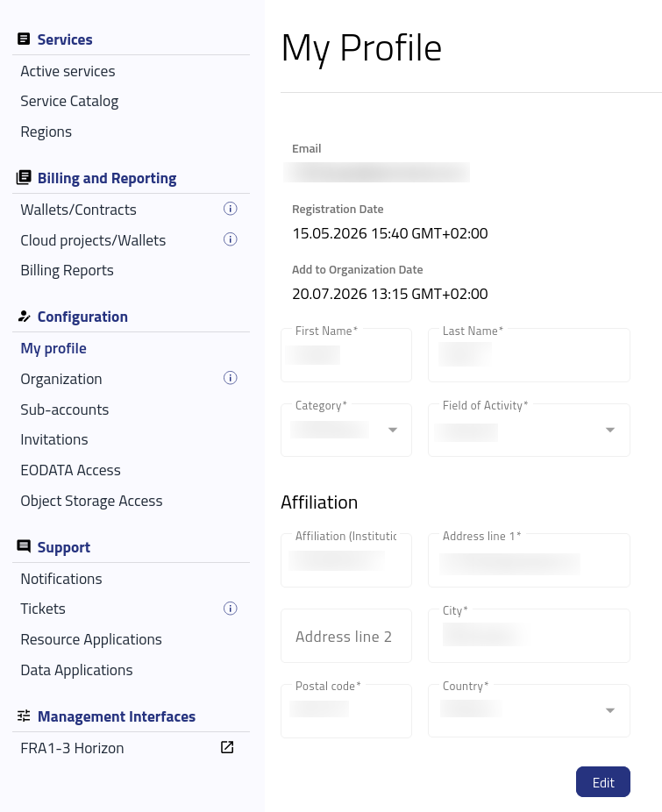This screenshot has height=812, width=662.
Task: Click the Configuration section icon
Action: pos(24,317)
